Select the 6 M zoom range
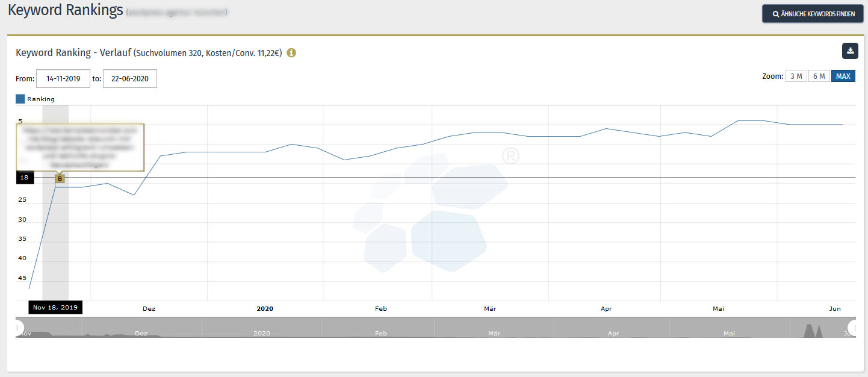The height and width of the screenshot is (377, 868). (x=819, y=75)
